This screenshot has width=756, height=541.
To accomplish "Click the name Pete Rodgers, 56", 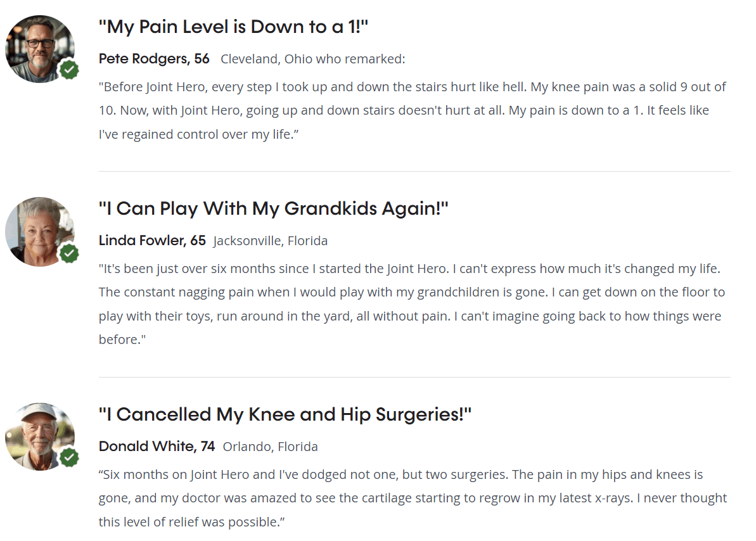I will point(154,59).
